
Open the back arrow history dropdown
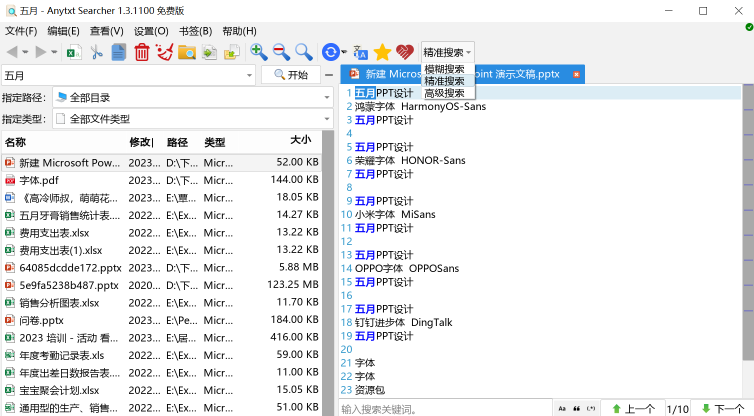[x=25, y=52]
